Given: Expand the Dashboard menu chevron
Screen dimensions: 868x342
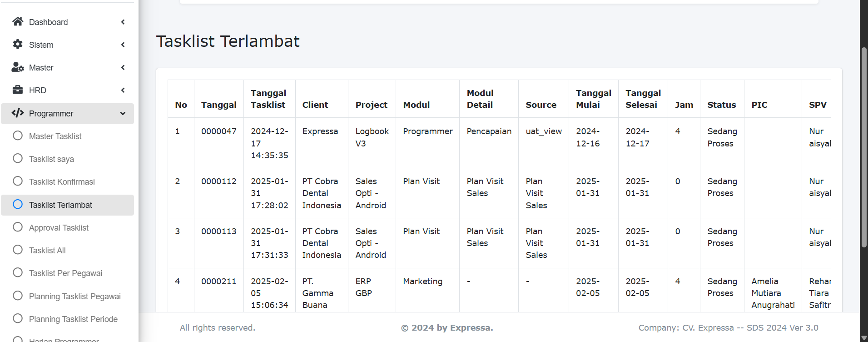Looking at the screenshot, I should [x=123, y=22].
